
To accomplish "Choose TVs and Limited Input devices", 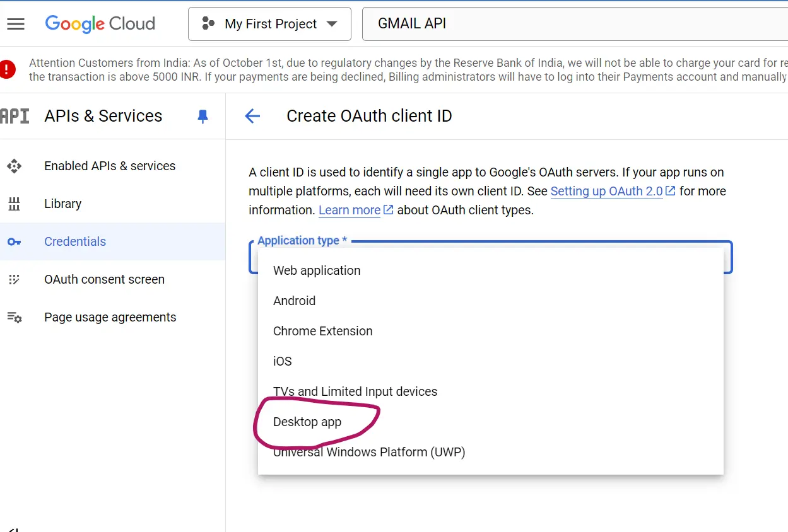I will pyautogui.click(x=491, y=391).
